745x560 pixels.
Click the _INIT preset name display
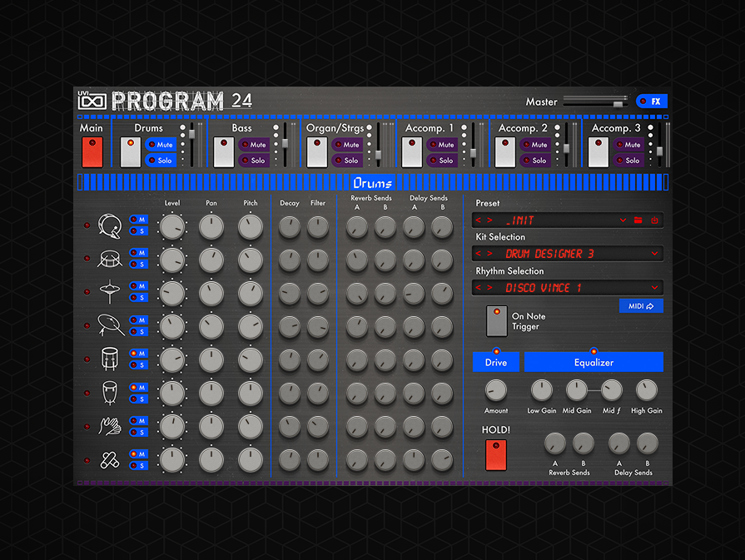(x=520, y=221)
